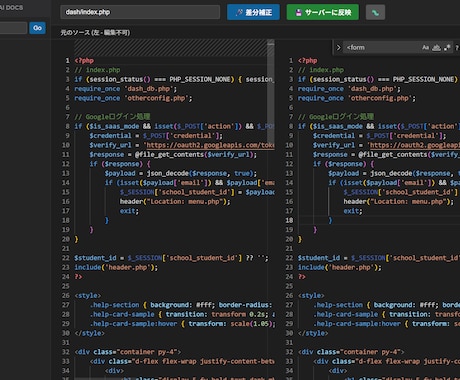
Task: Open the googleapis URL link in the original source pane
Action: 210,145
